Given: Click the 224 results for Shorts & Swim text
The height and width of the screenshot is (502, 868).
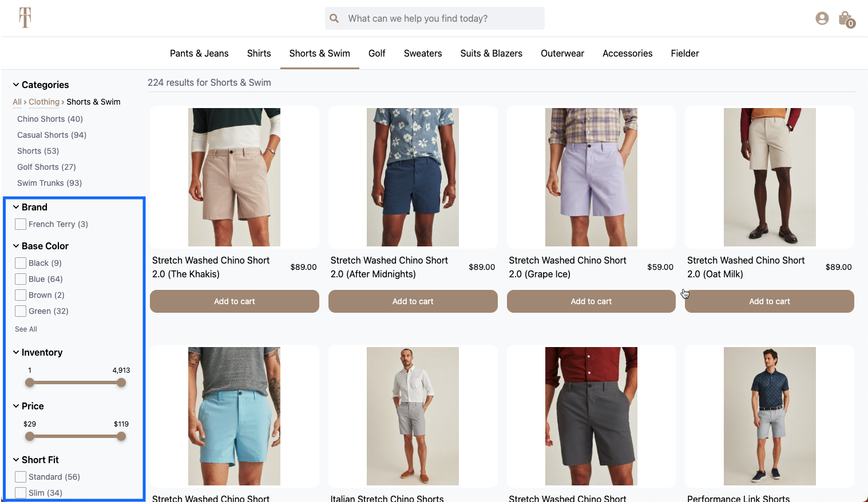Looking at the screenshot, I should [x=209, y=82].
